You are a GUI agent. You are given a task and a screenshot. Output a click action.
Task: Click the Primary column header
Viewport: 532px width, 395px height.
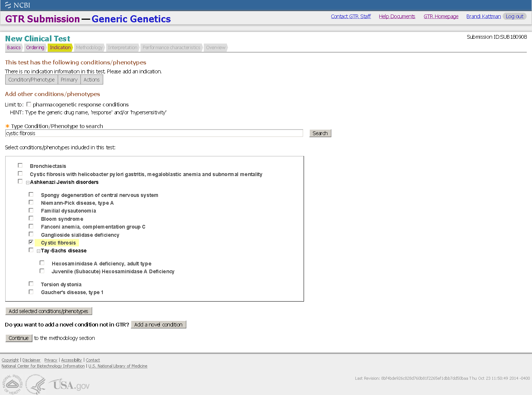69,80
